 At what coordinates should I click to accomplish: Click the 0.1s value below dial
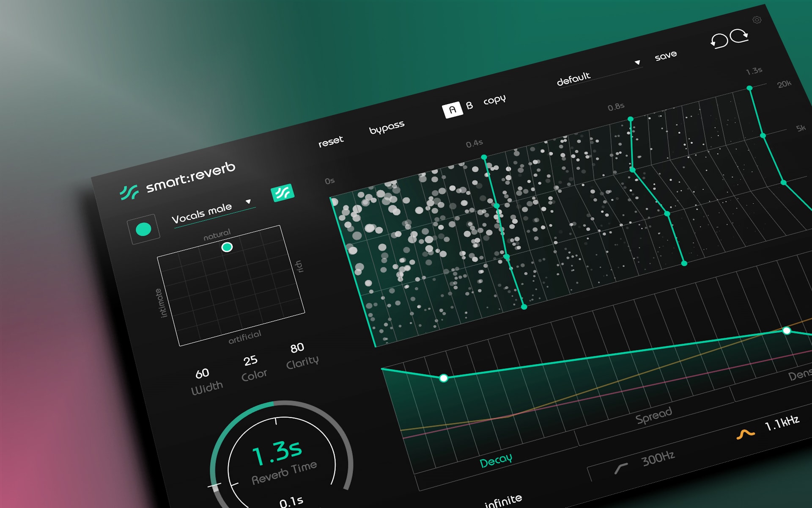[291, 502]
